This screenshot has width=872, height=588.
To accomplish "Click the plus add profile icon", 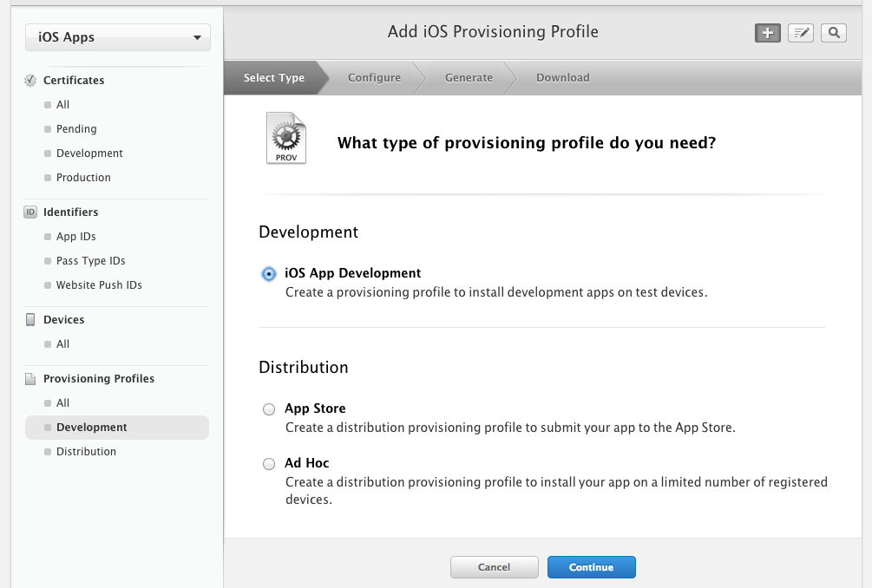I will coord(767,33).
